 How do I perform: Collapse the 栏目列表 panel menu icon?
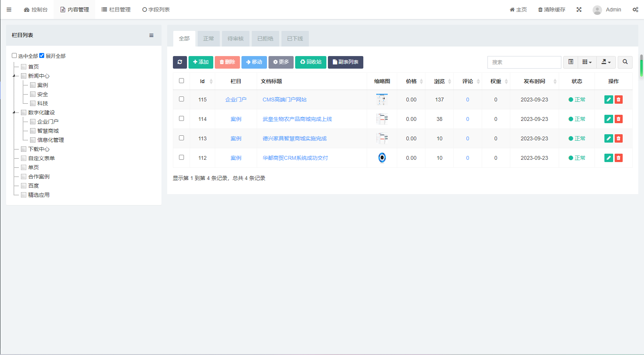151,35
